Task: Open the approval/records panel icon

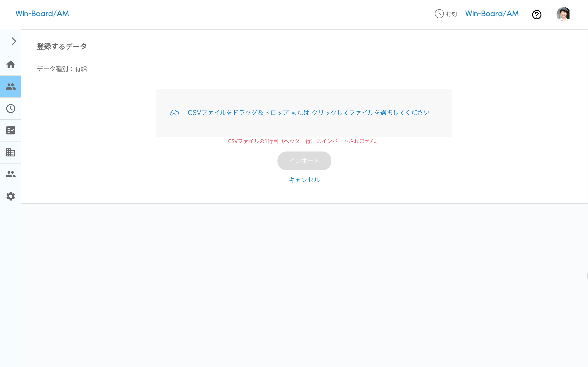Action: pyautogui.click(x=10, y=130)
